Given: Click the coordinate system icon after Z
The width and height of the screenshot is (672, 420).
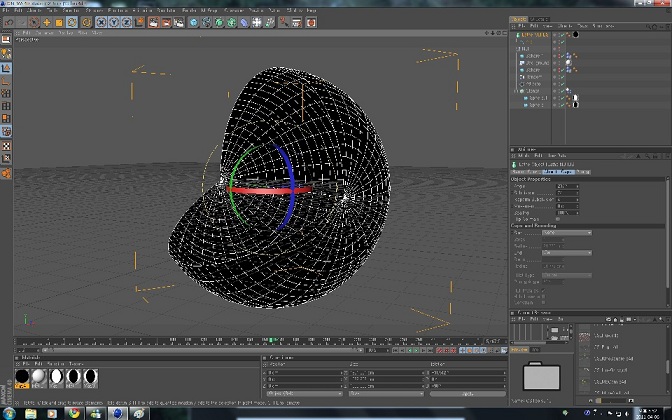Looking at the screenshot, I should pyautogui.click(x=139, y=22).
